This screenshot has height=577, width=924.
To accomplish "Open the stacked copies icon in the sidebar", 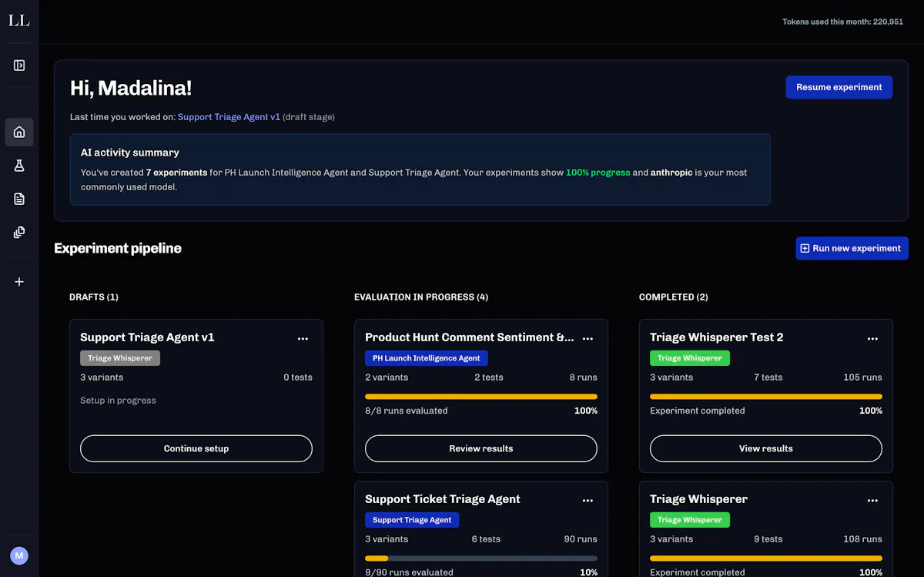I will (19, 232).
